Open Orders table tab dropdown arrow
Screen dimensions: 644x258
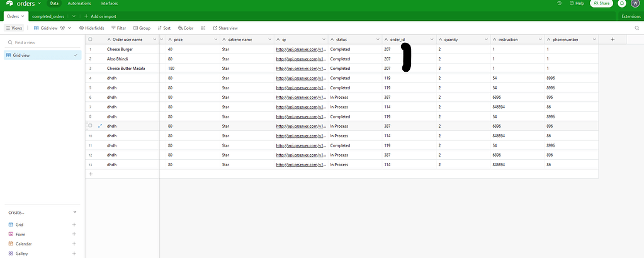23,16
